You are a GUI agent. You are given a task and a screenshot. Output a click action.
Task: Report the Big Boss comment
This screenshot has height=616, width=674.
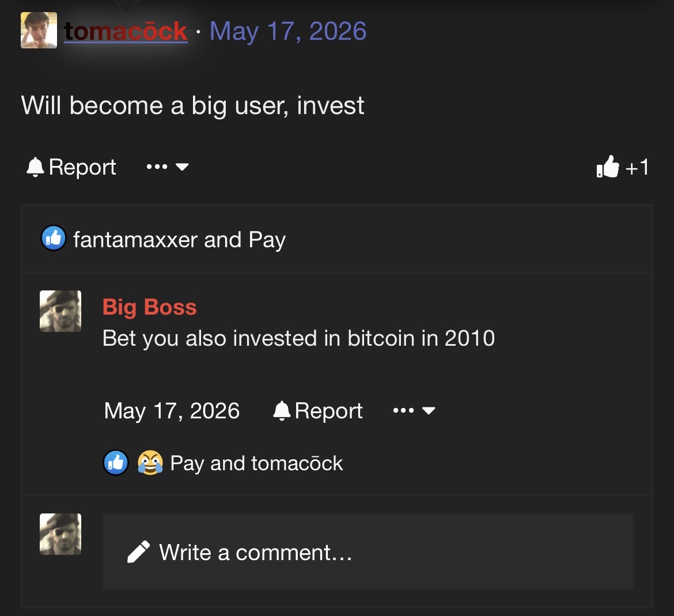tap(318, 410)
